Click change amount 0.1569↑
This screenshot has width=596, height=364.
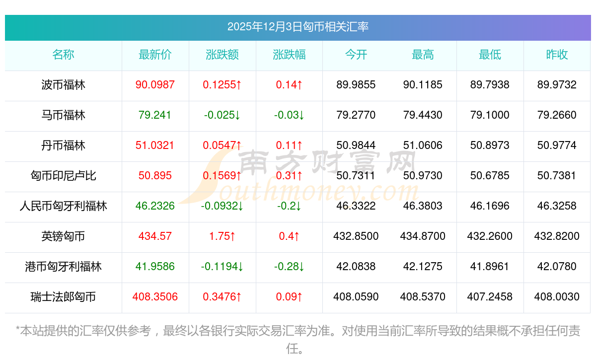[x=223, y=176]
